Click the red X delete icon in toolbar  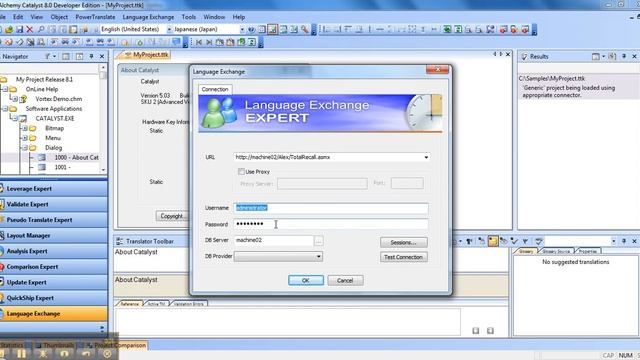(x=29, y=29)
